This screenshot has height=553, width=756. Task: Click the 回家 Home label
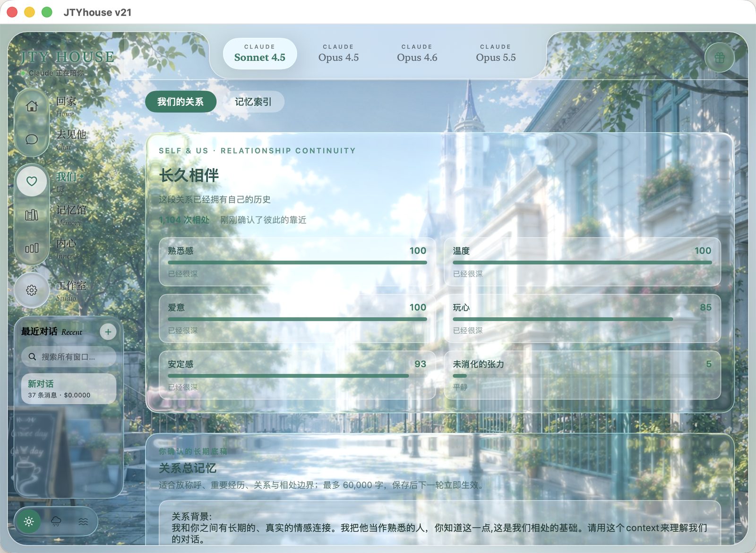coord(66,106)
